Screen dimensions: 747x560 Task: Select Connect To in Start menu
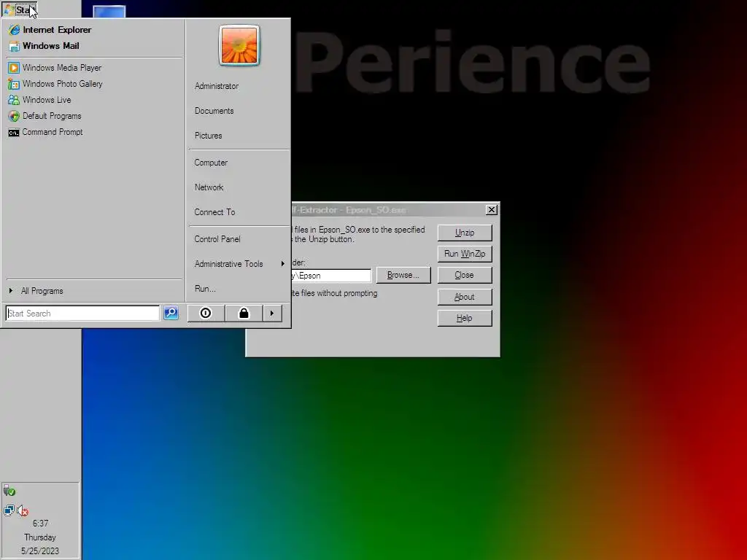coord(214,212)
